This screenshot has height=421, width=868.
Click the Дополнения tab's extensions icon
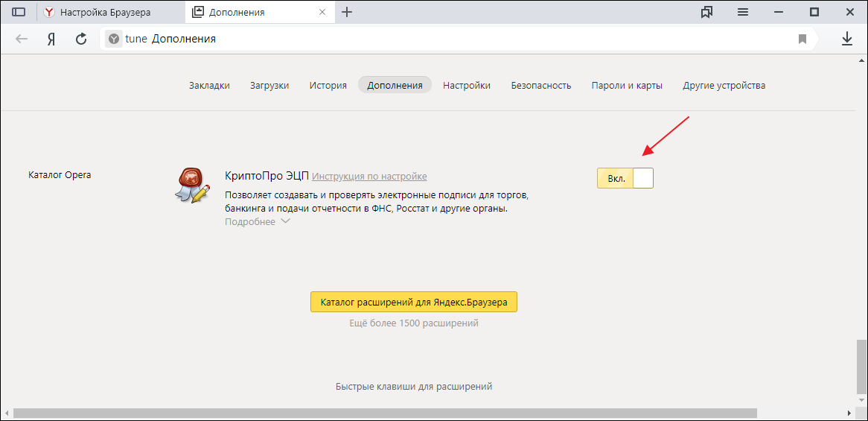(x=197, y=12)
